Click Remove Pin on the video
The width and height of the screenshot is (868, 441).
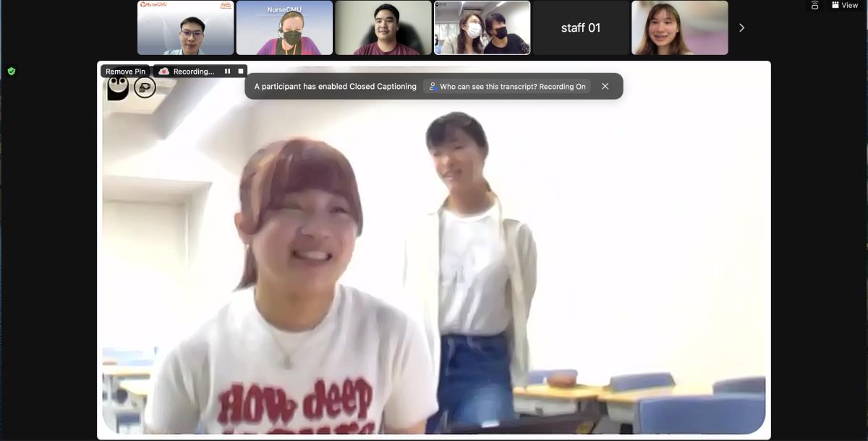[x=125, y=72]
